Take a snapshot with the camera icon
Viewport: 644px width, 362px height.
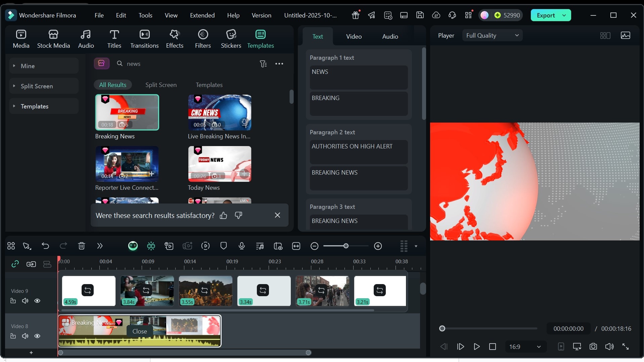[593, 347]
